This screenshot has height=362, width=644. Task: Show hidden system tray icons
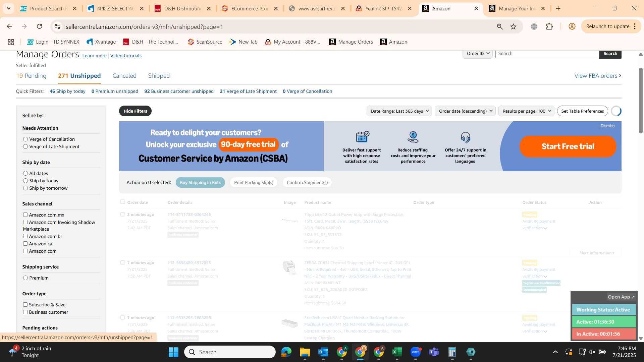[x=555, y=352]
